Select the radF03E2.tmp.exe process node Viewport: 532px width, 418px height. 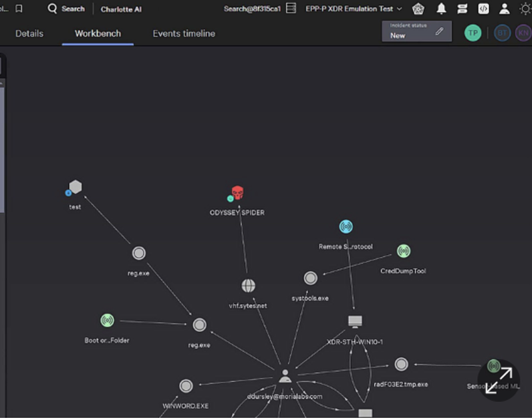402,364
